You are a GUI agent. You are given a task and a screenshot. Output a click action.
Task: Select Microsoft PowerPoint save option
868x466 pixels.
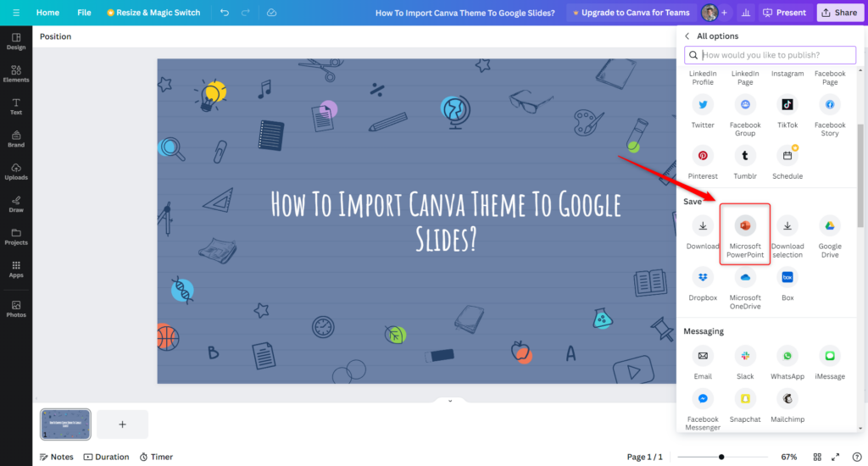[745, 227]
